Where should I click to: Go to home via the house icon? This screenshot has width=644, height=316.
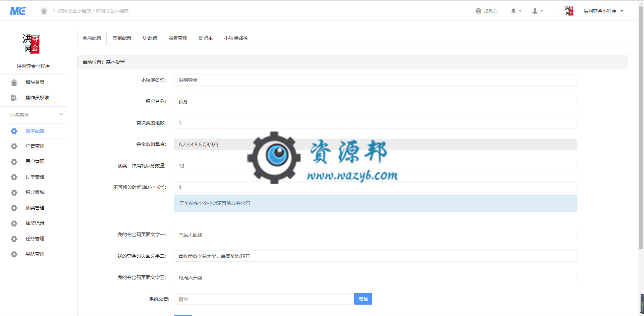(44, 11)
